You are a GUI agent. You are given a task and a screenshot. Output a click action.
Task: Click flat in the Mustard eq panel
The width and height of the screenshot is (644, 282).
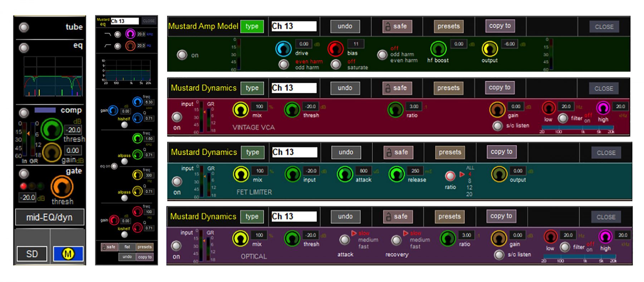127,247
